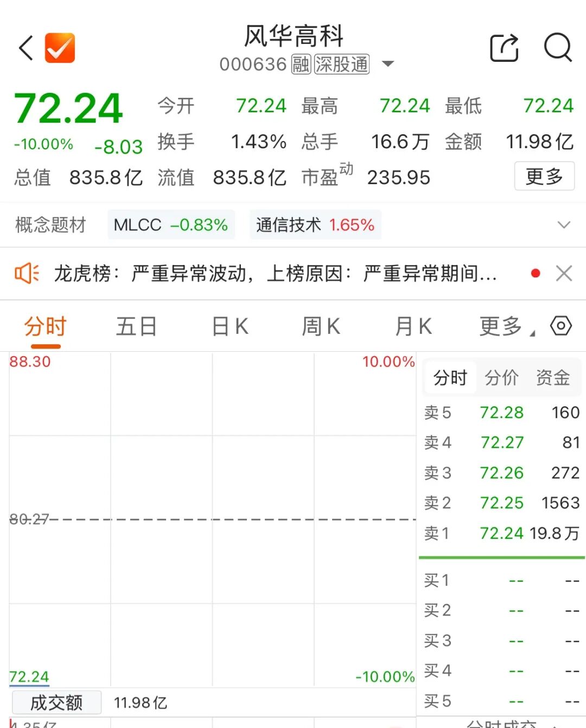Tap the 市盈 value 235.95

pyautogui.click(x=399, y=178)
